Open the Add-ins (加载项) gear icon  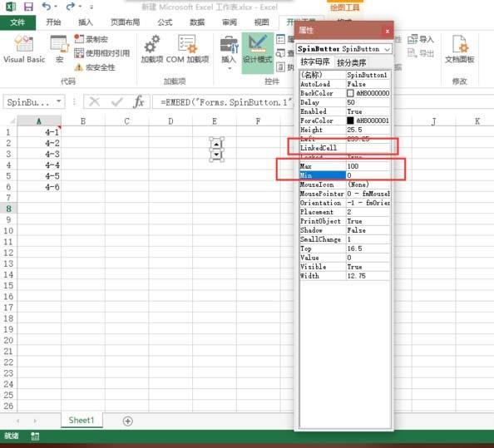[x=152, y=49]
